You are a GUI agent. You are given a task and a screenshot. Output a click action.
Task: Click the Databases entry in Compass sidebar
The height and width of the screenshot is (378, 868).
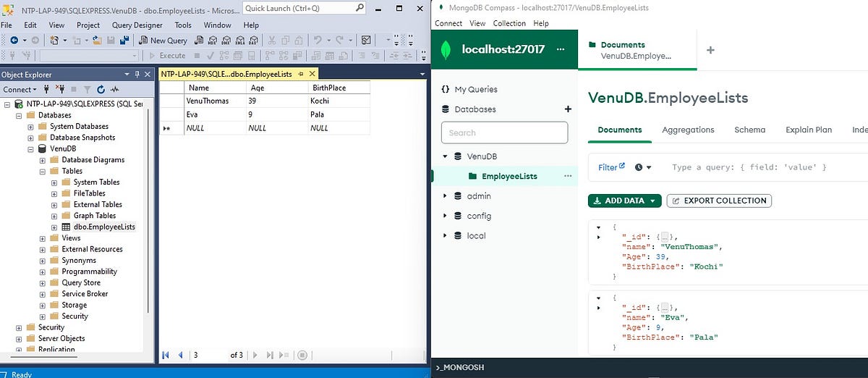pyautogui.click(x=475, y=109)
